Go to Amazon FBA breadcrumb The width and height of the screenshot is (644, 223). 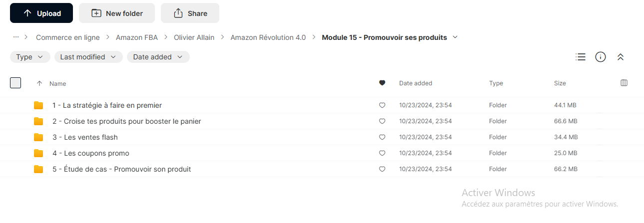coord(136,37)
